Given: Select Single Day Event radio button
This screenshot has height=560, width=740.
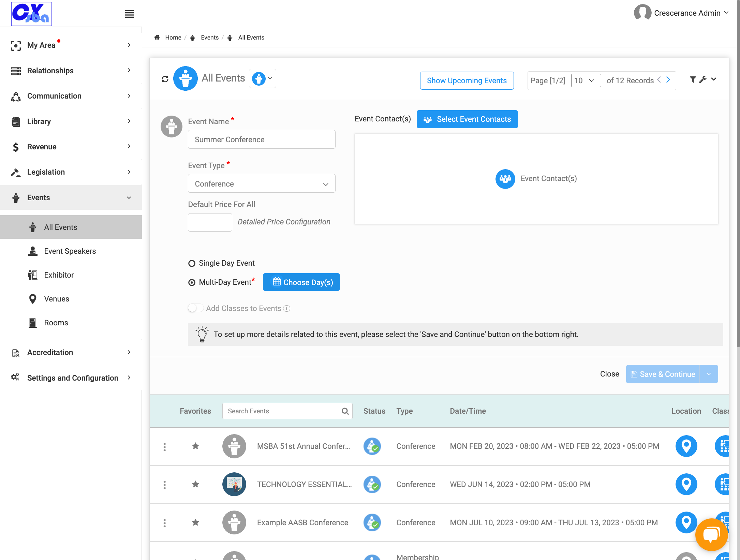Looking at the screenshot, I should pos(192,264).
